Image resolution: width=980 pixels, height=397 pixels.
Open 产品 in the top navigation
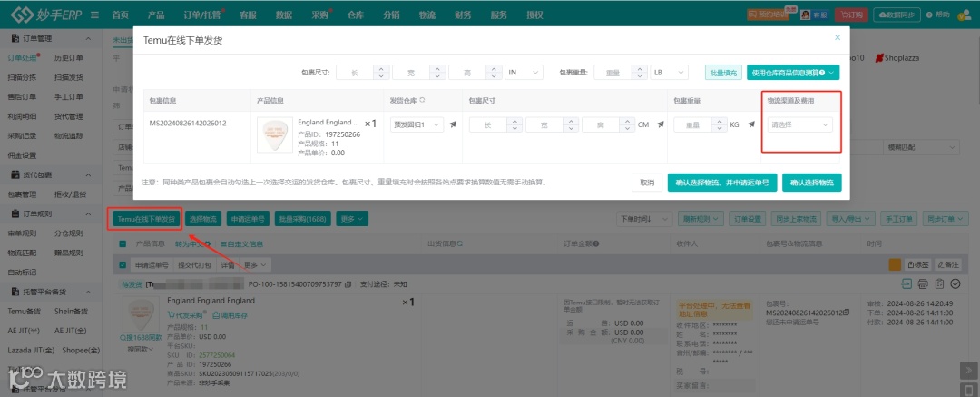156,15
